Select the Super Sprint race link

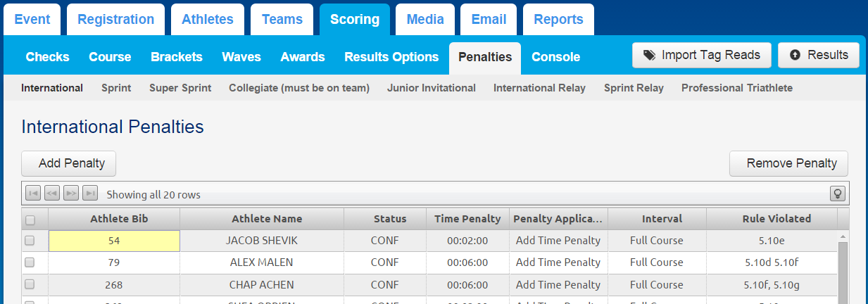(180, 88)
